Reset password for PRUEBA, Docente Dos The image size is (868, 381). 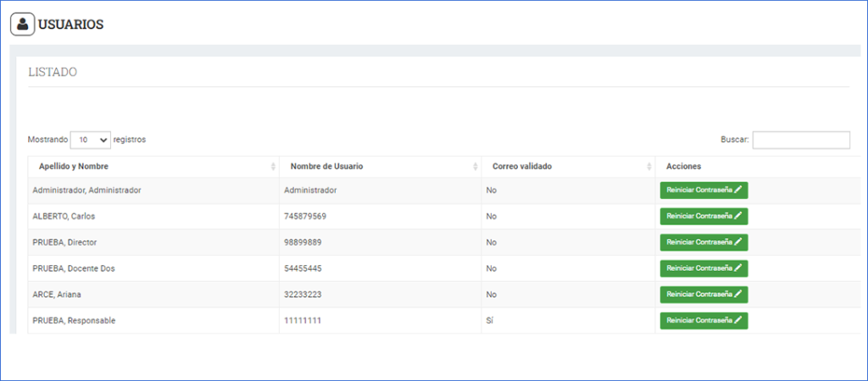point(704,268)
